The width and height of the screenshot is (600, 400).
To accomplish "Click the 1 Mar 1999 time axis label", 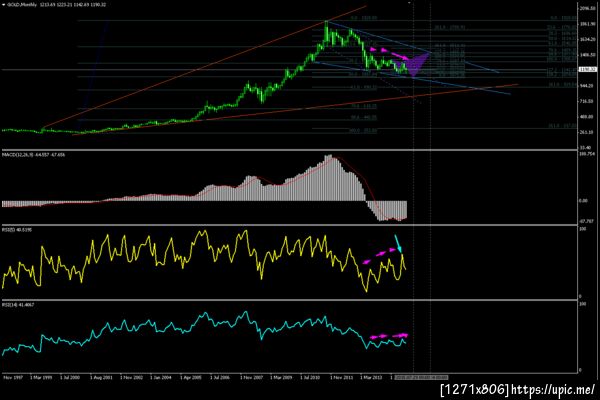I will click(x=41, y=377).
